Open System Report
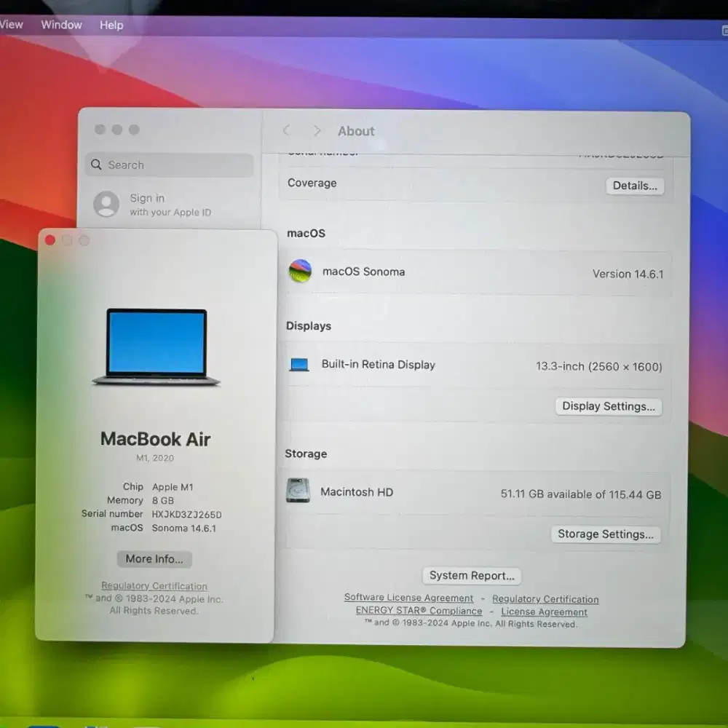The image size is (728, 728). tap(472, 576)
